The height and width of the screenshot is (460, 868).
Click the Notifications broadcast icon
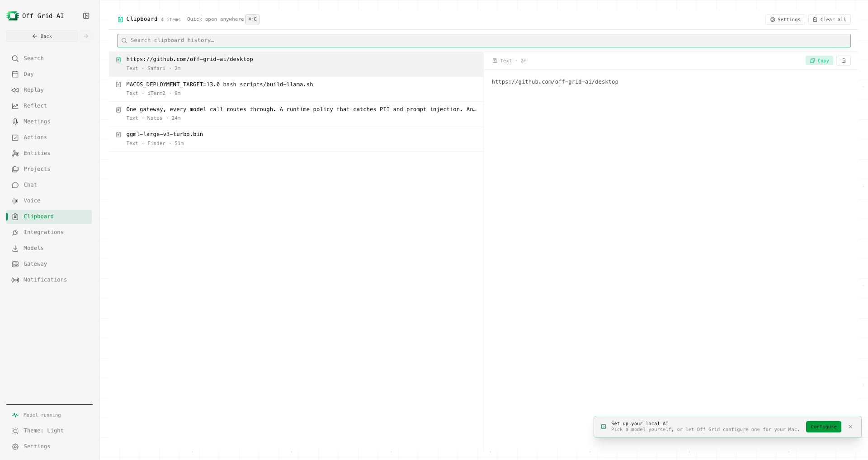[x=15, y=280]
